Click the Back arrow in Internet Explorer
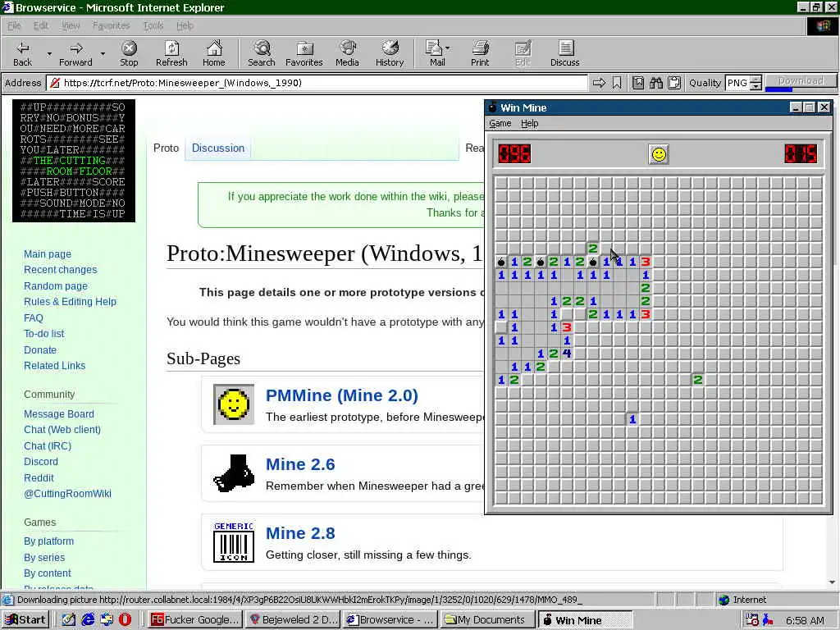Screen dimensions: 840x630 click(22, 53)
